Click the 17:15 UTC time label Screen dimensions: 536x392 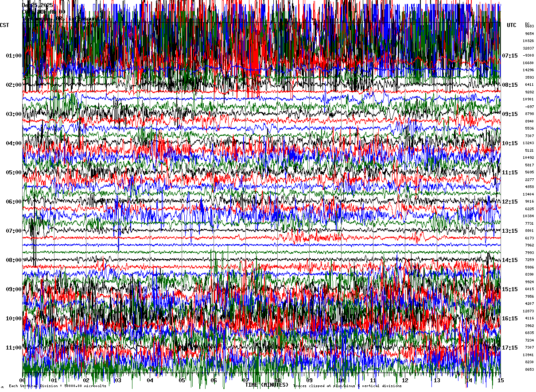pyautogui.click(x=510, y=348)
